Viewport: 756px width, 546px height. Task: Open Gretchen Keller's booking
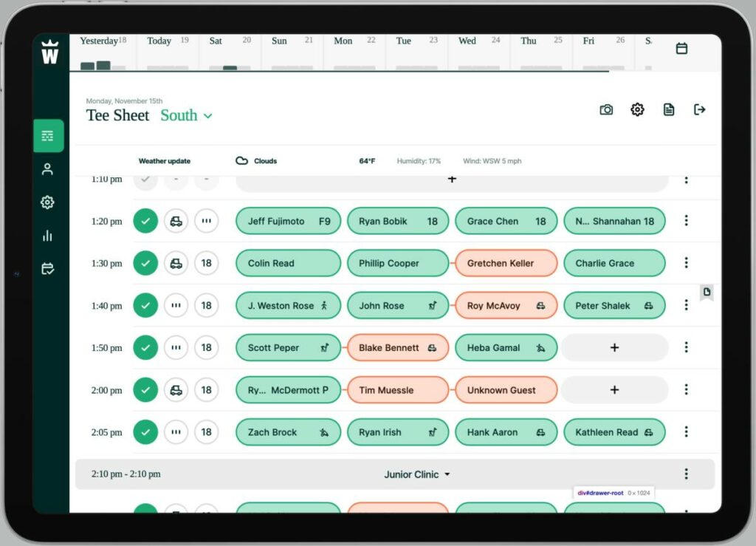[506, 263]
